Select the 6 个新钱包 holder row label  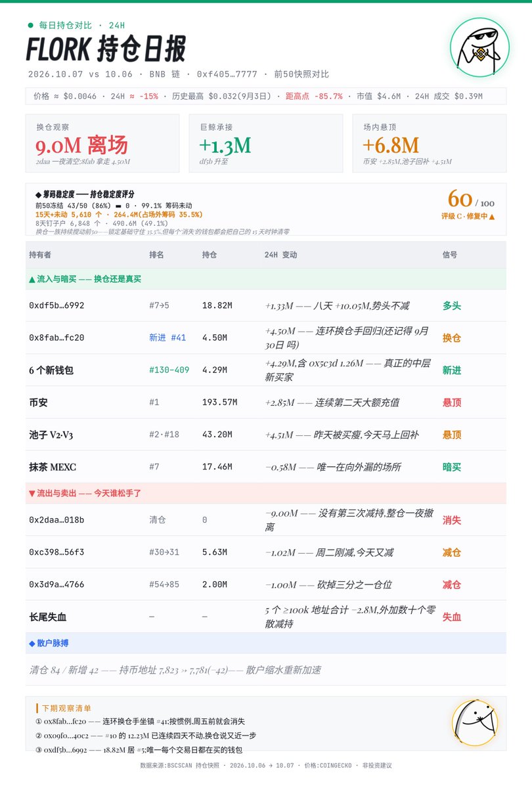click(51, 370)
